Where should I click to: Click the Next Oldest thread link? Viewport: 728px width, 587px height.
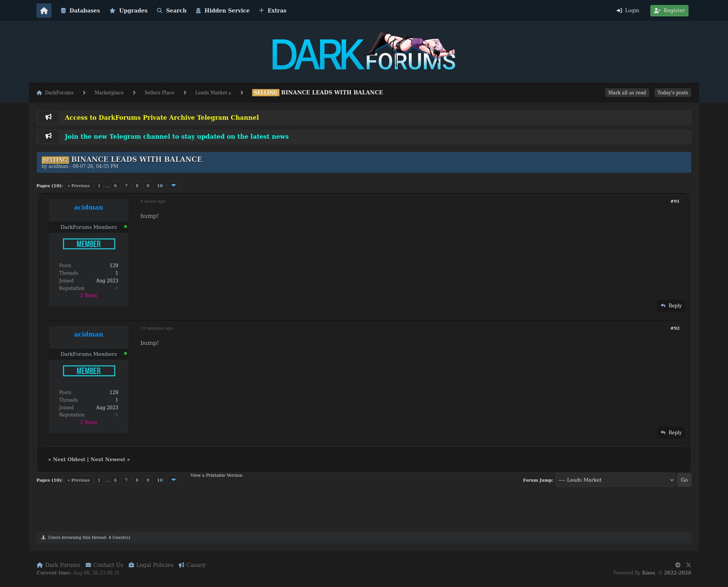tap(69, 460)
